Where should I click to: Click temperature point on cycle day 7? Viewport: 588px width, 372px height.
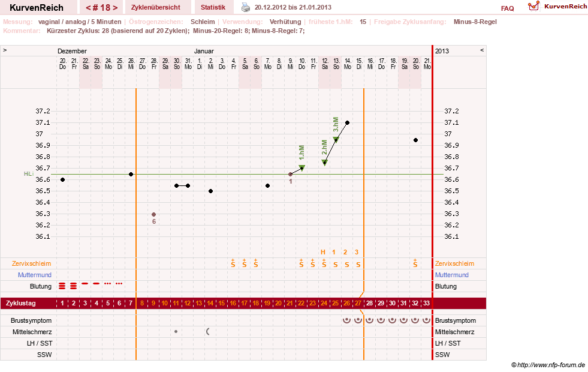click(131, 174)
